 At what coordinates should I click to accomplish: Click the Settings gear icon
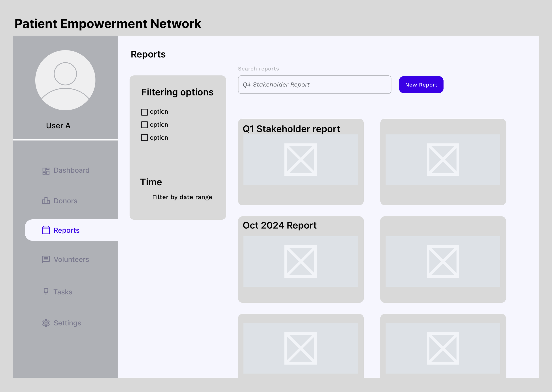click(46, 323)
